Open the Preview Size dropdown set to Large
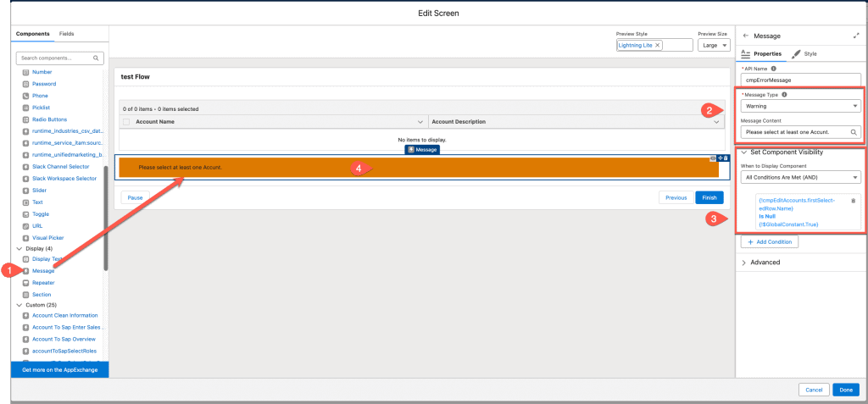Screen dimensions: 868x404 [x=714, y=45]
